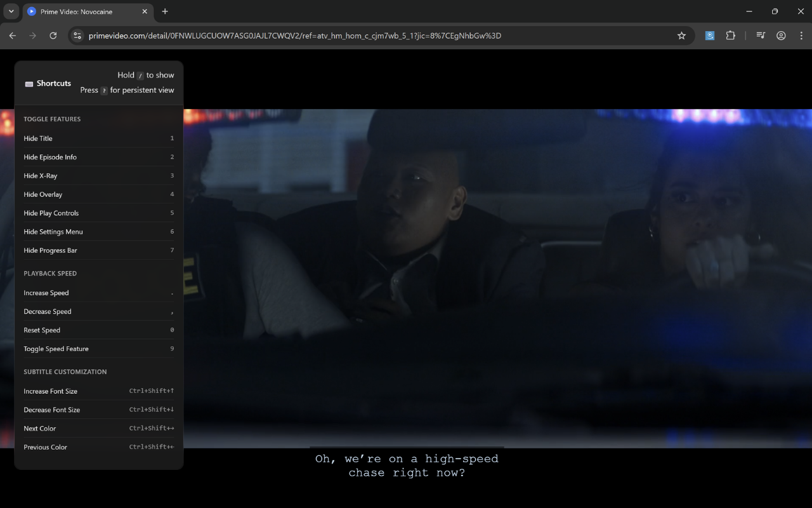Navigate back with the back arrow
Viewport: 812px width, 508px height.
[x=12, y=36]
